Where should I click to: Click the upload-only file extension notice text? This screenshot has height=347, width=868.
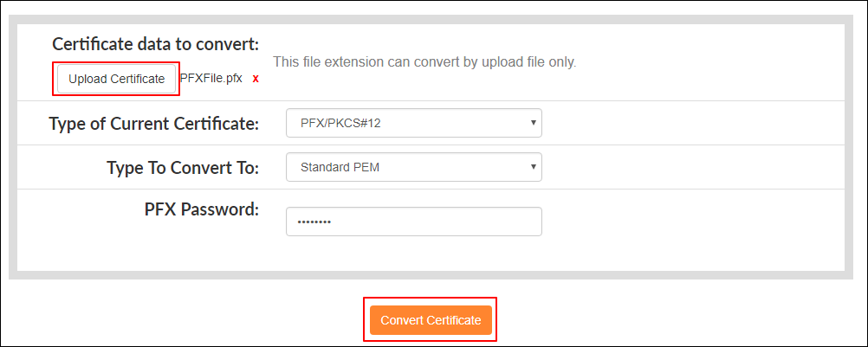pos(424,62)
